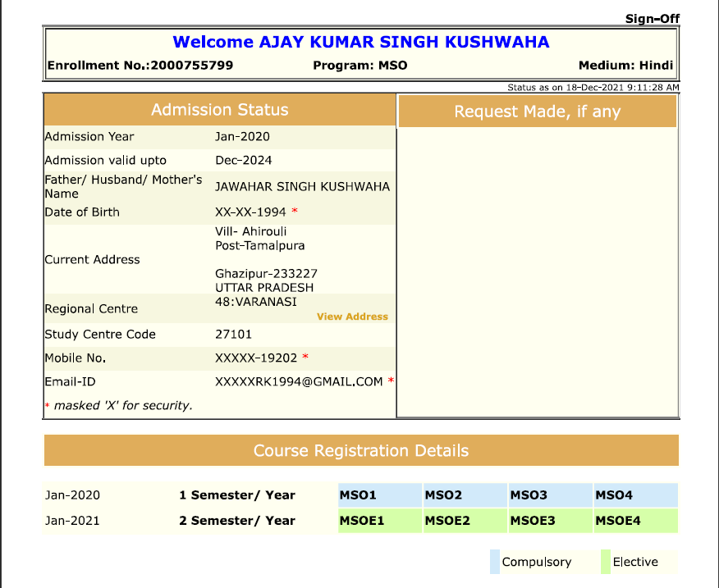
Task: Select the MSOE2 elective cell
Action: click(465, 521)
